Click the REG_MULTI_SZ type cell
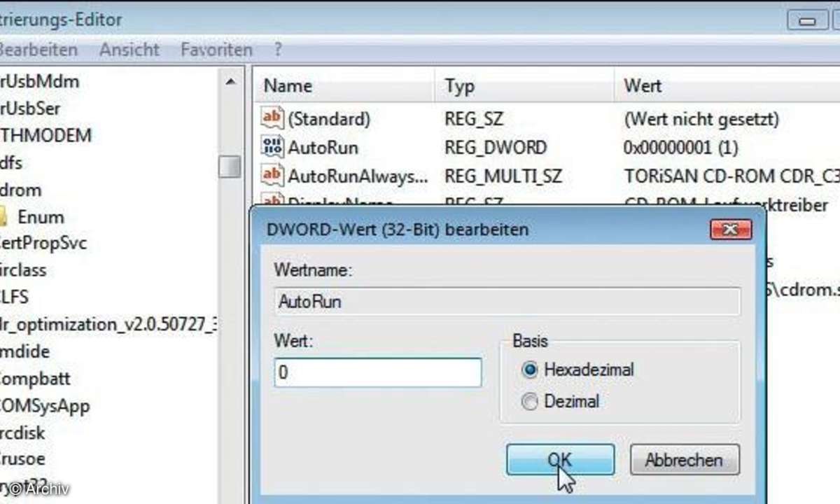This screenshot has width=840, height=504. 503,176
